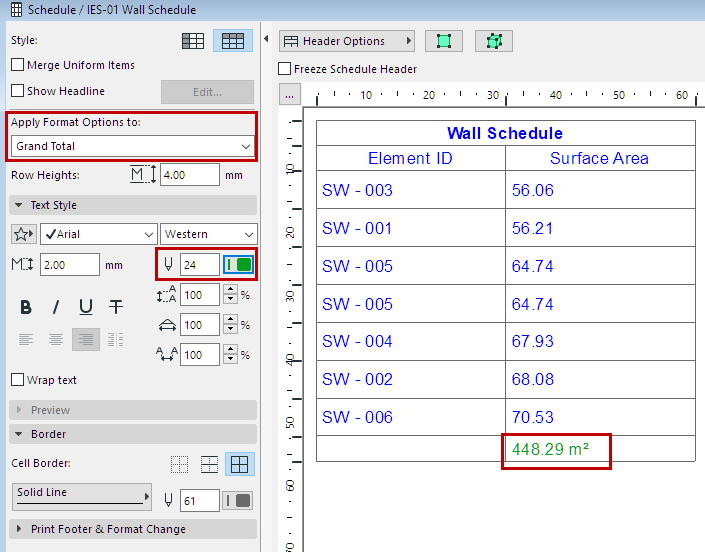Click the ruler options ellipsis button
Viewport: 705px width, 552px height.
(290, 94)
